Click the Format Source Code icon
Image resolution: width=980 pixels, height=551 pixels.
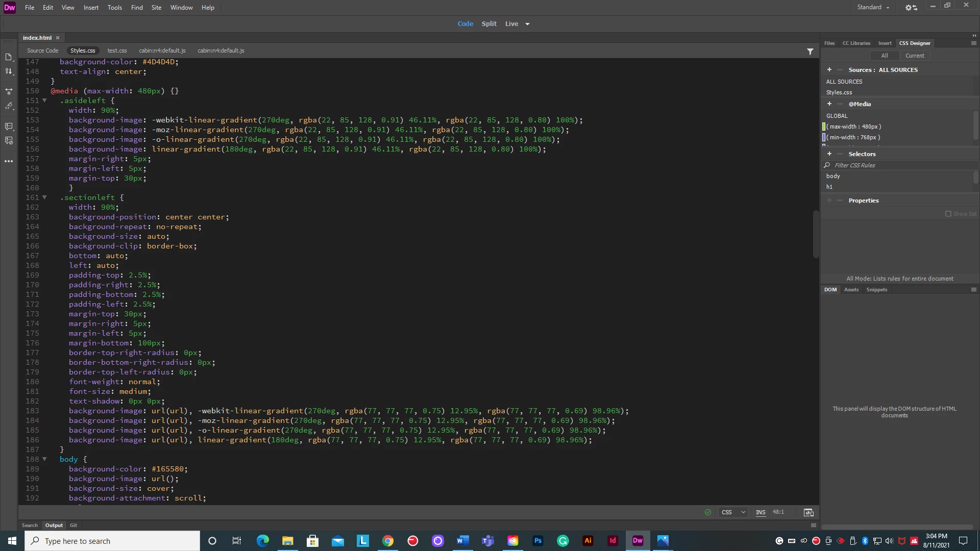9,106
